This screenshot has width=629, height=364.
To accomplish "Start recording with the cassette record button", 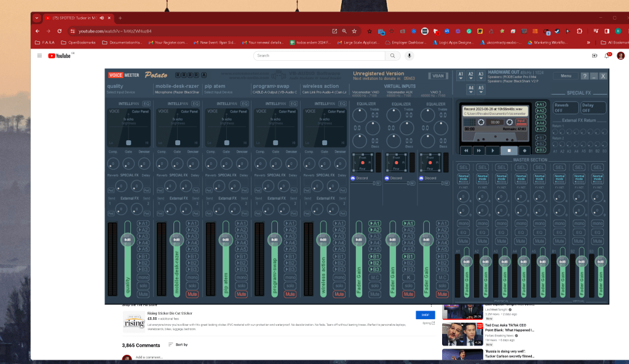I will pos(524,151).
